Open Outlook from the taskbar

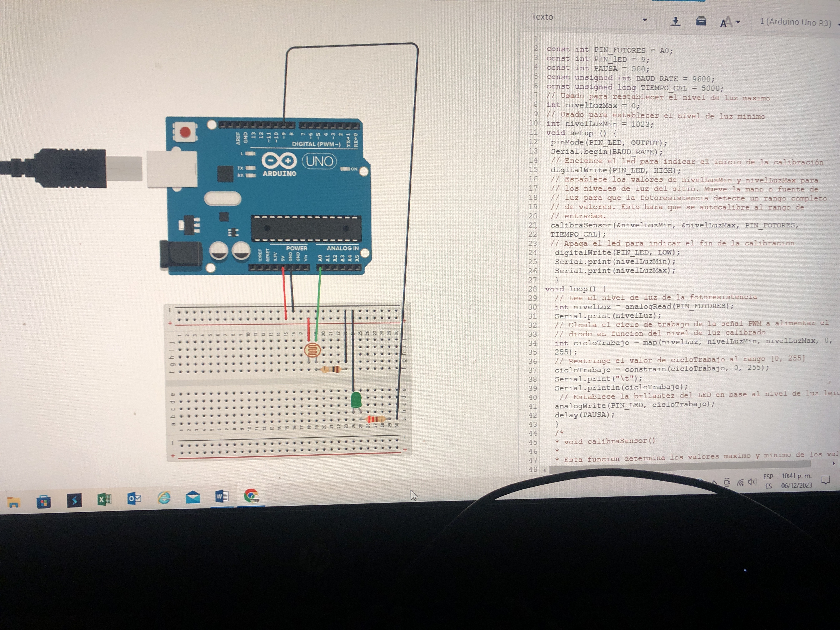(134, 498)
